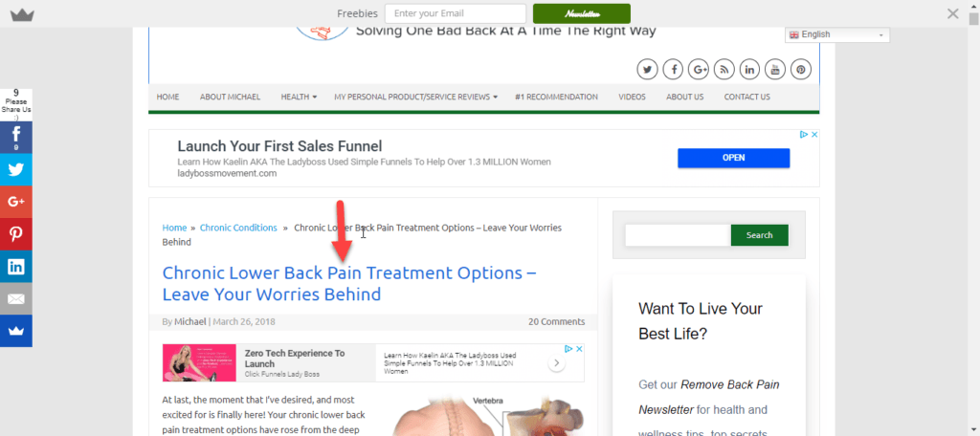
Task: Go to #1 RECOMMENDATION page
Action: pos(556,97)
